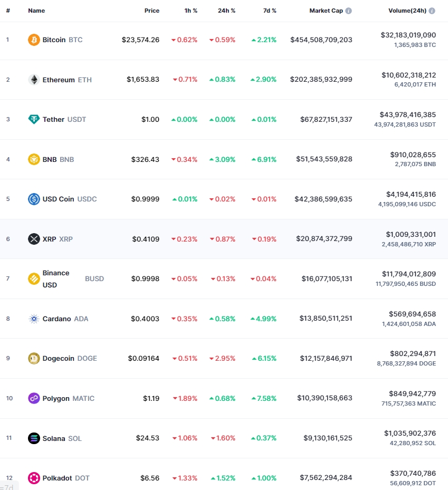Click the USD Coin logo icon
The image size is (448, 490).
click(34, 199)
